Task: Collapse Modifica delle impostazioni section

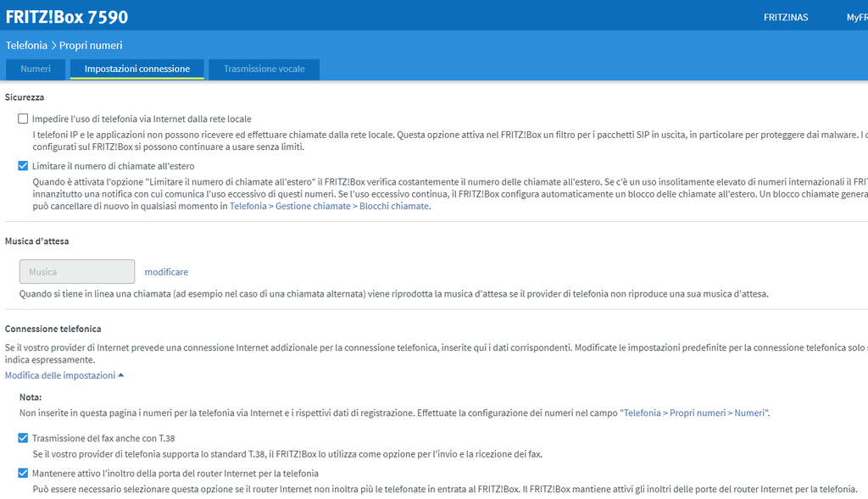Action: (64, 375)
